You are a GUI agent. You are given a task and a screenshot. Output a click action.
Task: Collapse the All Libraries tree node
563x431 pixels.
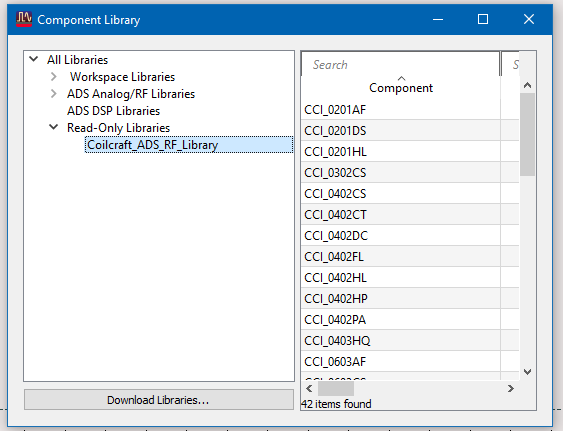pos(34,59)
